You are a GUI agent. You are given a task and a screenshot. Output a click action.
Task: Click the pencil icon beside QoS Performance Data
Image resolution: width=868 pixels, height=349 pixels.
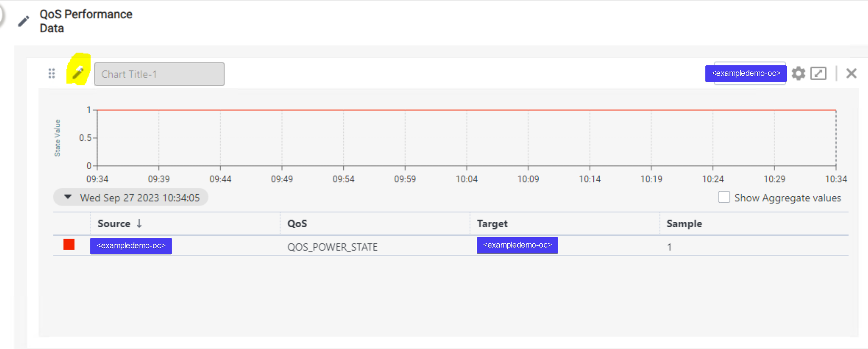[x=24, y=21]
